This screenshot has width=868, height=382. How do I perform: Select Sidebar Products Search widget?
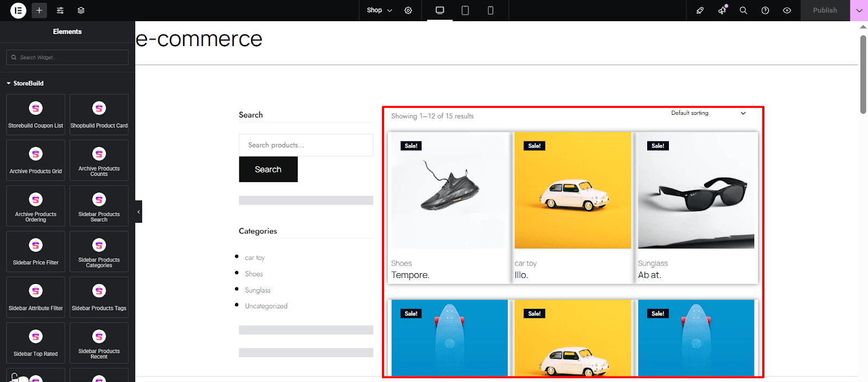pos(99,206)
